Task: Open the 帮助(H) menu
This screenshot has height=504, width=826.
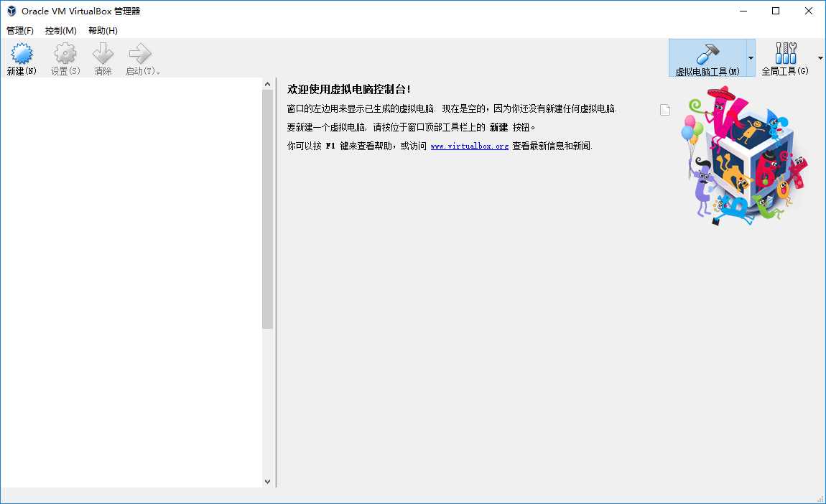Action: click(103, 31)
